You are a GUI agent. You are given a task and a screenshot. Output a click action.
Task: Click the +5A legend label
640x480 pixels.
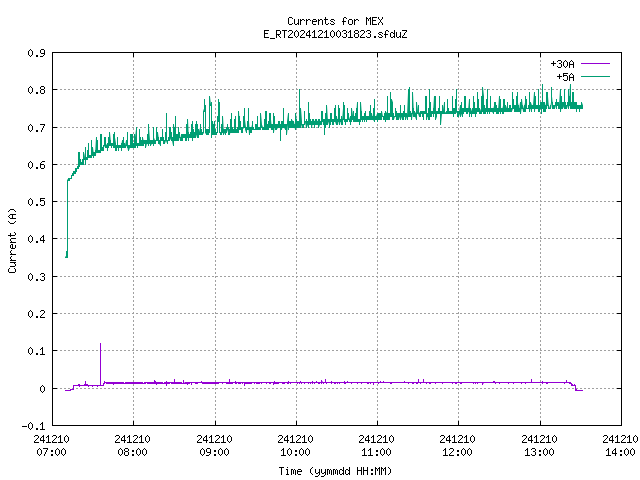coord(565,77)
